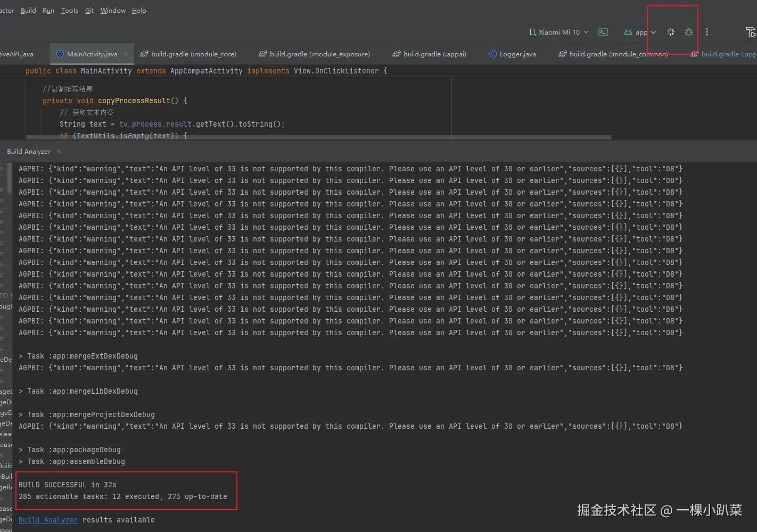Expand the app run configuration dropdown
Screen dimensions: 757x532
(x=653, y=32)
